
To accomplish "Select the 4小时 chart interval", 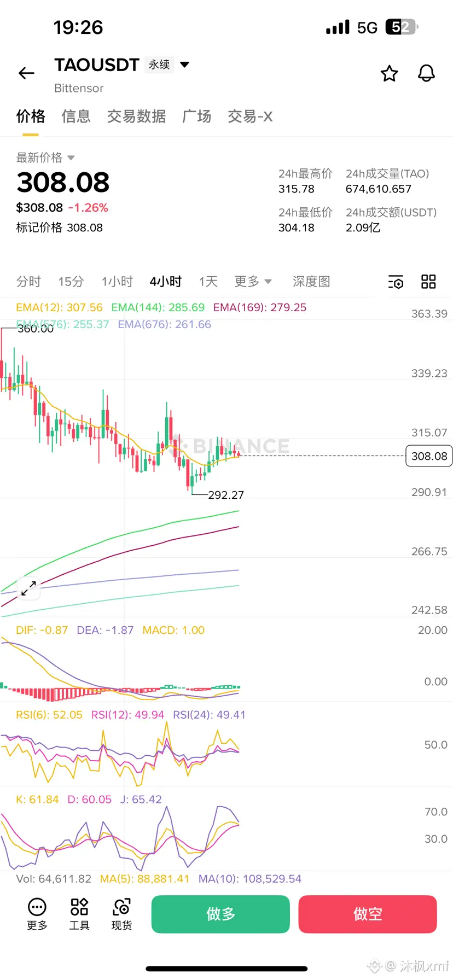I will point(166,282).
